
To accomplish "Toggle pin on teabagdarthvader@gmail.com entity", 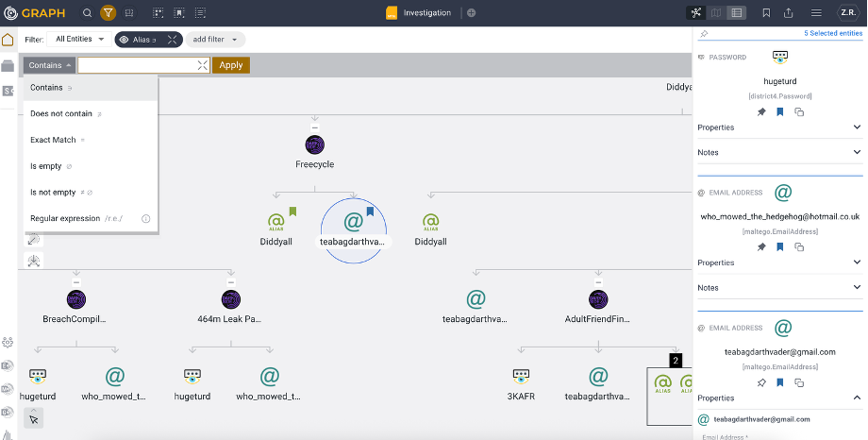I will click(761, 382).
